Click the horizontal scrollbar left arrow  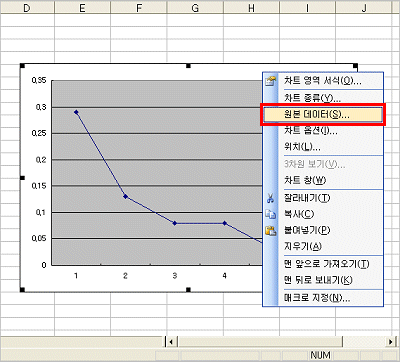pos(171,342)
